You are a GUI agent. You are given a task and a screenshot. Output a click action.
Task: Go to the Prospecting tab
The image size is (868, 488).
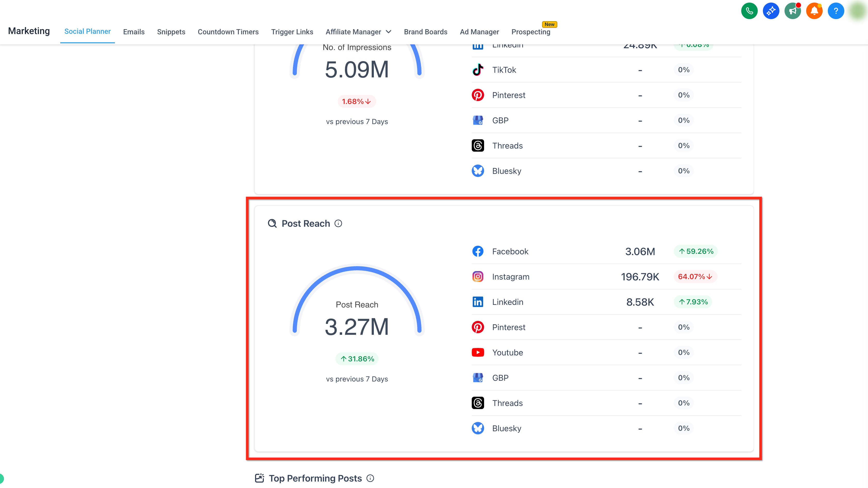point(531,32)
